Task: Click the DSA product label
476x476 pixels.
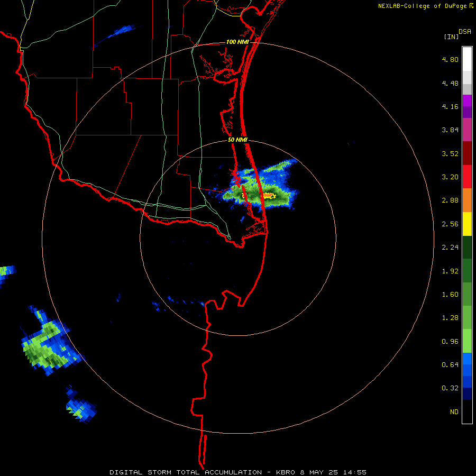Action: pos(465,32)
